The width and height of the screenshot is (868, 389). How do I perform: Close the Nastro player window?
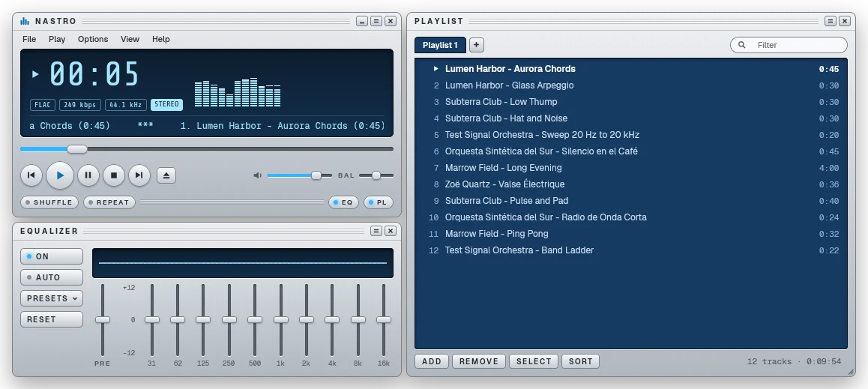391,21
